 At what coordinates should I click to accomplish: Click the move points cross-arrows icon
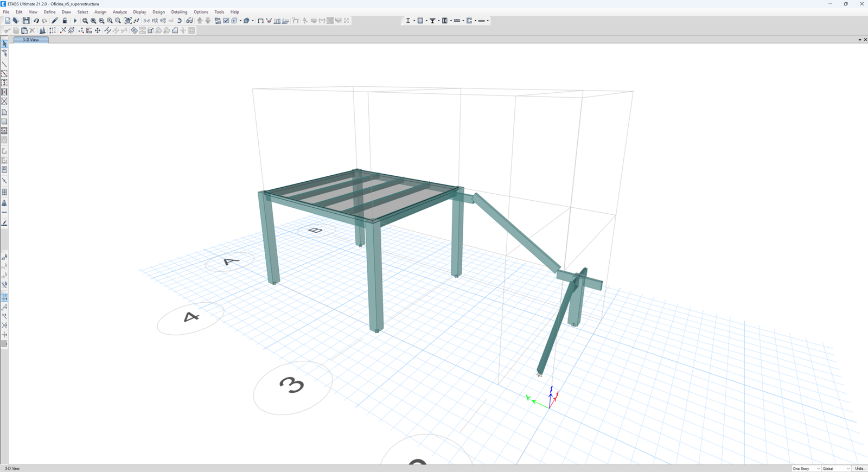98,30
